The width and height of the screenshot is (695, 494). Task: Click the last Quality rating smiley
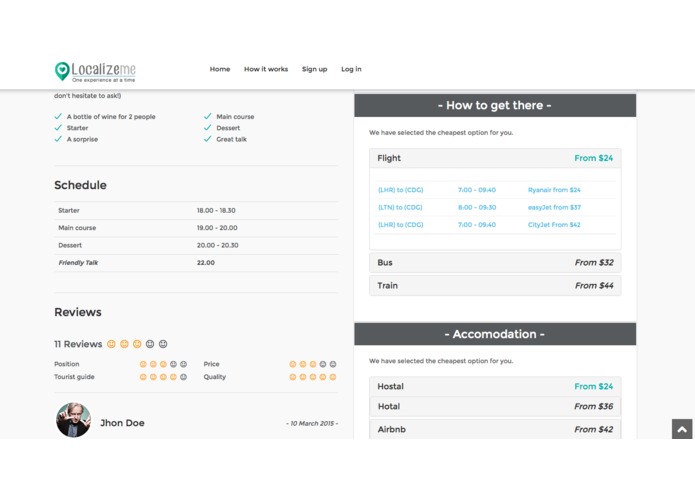click(x=333, y=377)
